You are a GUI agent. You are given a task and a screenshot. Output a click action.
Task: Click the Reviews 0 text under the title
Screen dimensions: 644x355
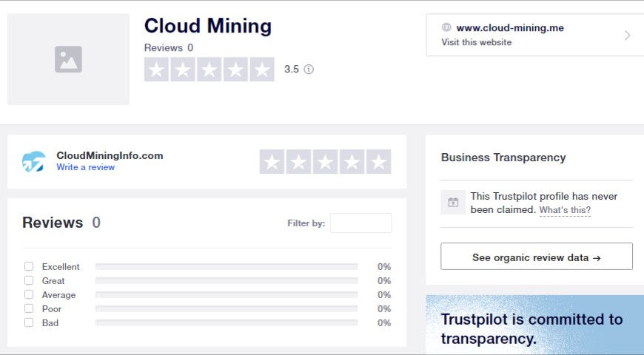[x=168, y=47]
